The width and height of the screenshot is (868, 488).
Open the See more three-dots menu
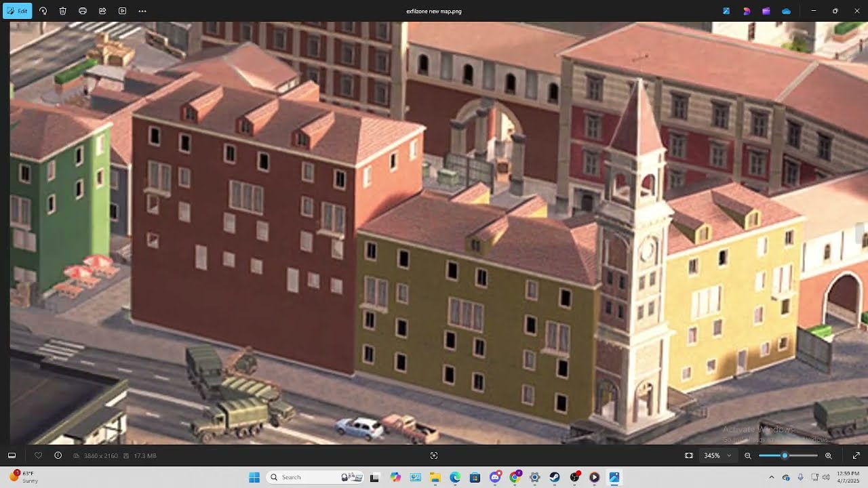coord(142,11)
